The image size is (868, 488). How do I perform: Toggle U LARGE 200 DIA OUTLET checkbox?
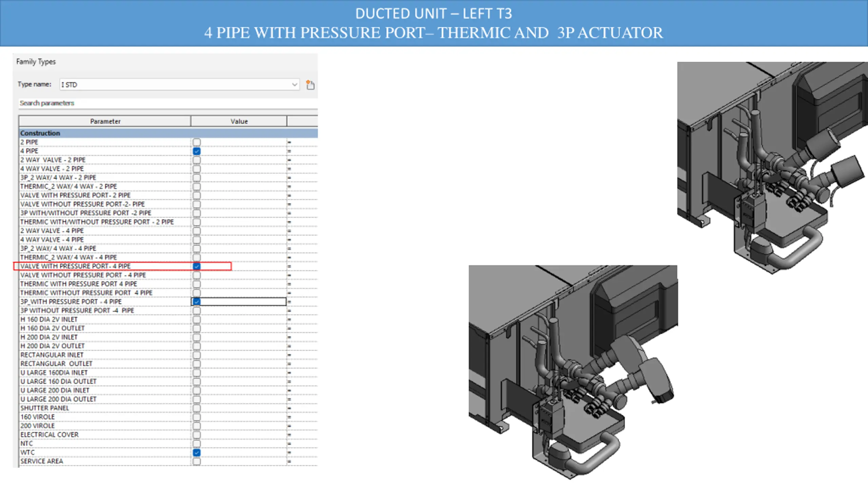click(x=197, y=399)
